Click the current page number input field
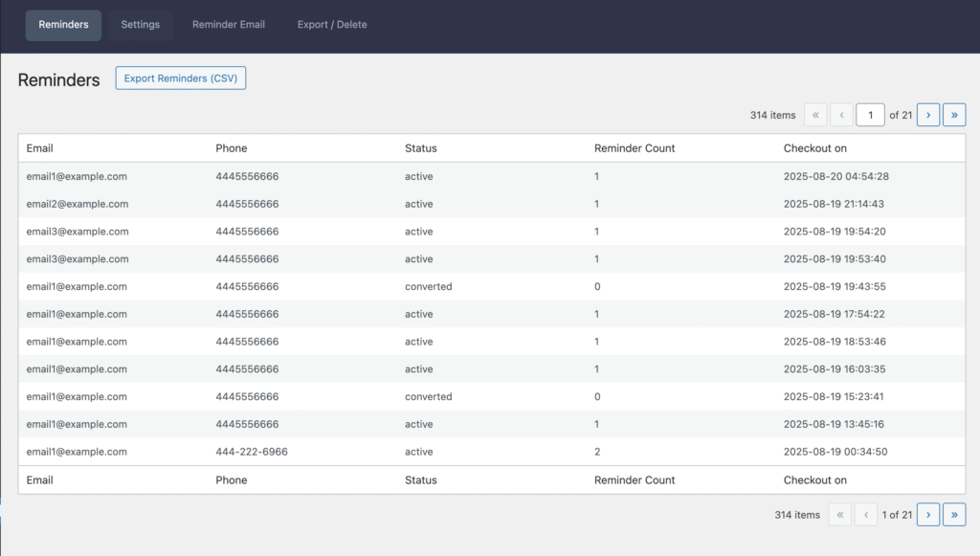980x556 pixels. [x=870, y=115]
